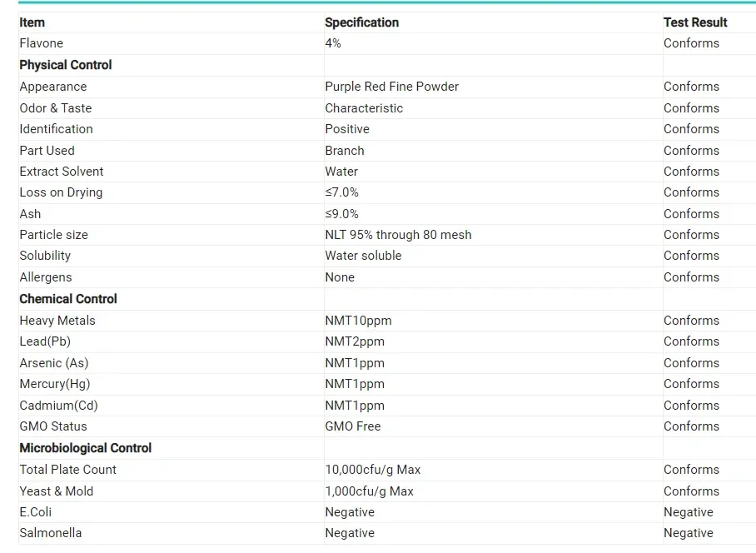Viewport: 756px width, 553px height.
Task: Select the Extract Solvent row label
Action: pyautogui.click(x=62, y=172)
